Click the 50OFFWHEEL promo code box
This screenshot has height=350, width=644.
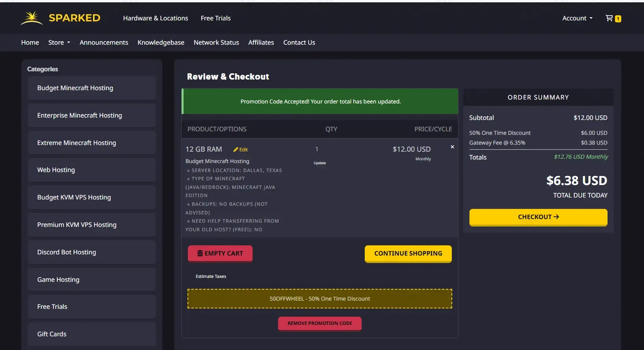[x=320, y=299]
